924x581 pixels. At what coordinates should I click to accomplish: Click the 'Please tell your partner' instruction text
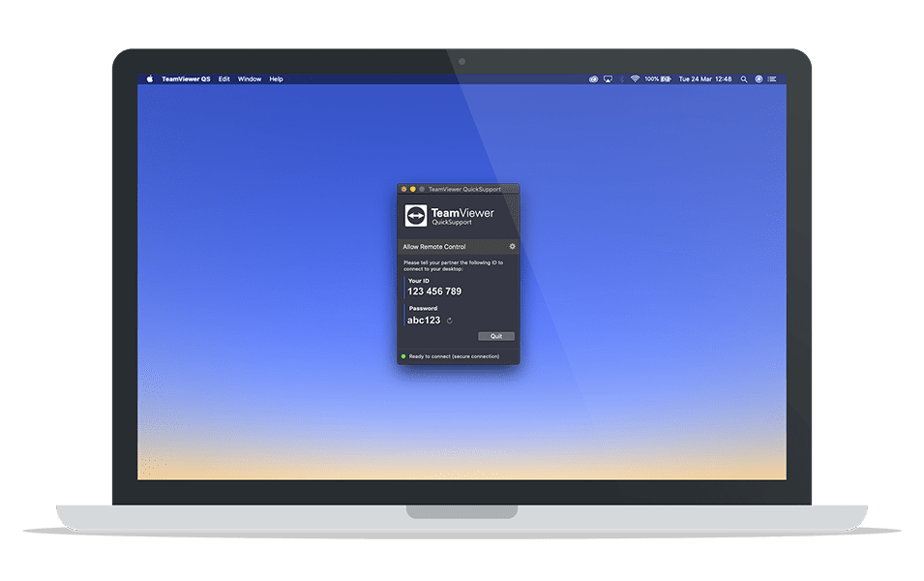pos(453,265)
